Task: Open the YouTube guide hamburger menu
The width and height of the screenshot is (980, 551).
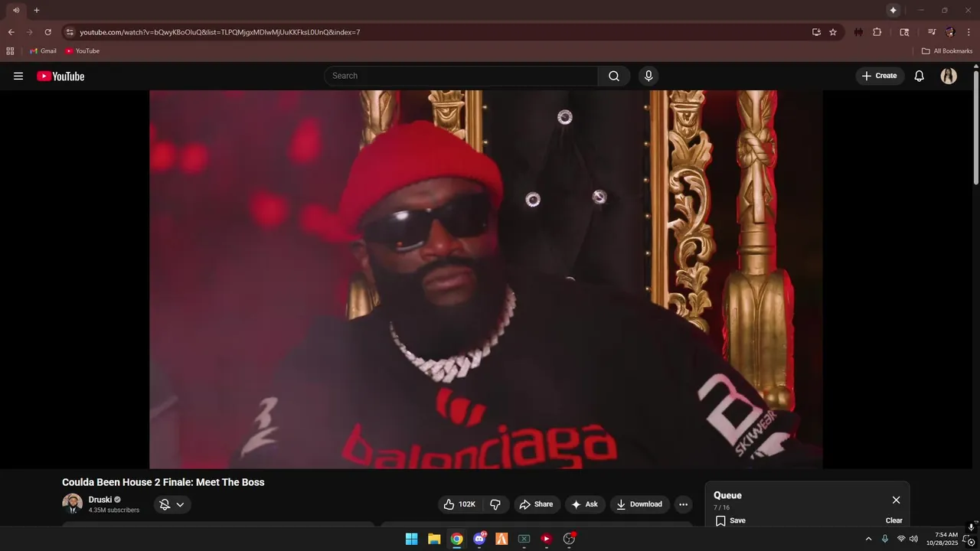Action: pos(18,76)
